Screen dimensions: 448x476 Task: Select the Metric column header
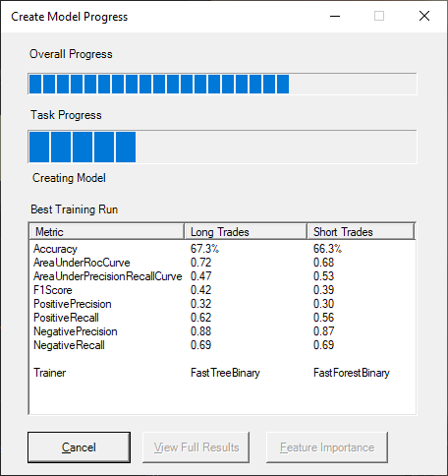click(107, 232)
